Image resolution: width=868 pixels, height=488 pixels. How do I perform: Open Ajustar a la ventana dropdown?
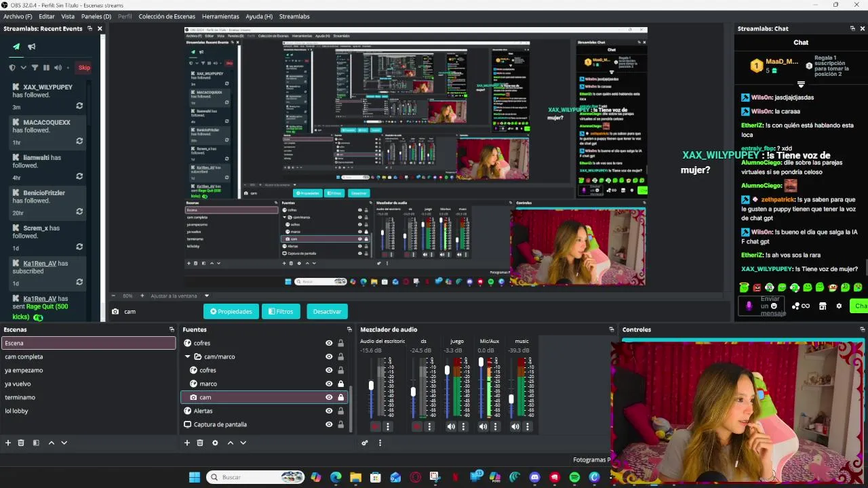click(180, 296)
